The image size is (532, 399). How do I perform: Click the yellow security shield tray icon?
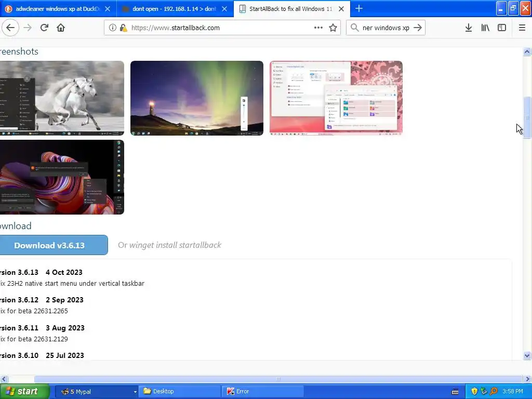474,392
